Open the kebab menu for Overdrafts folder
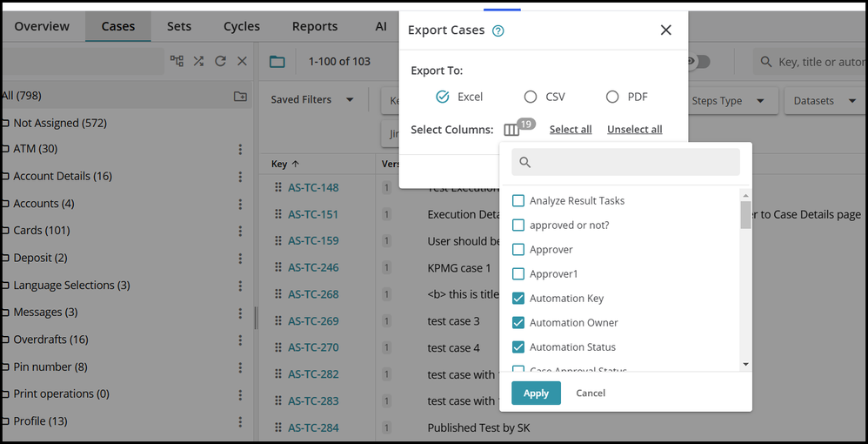868x444 pixels. 240,340
